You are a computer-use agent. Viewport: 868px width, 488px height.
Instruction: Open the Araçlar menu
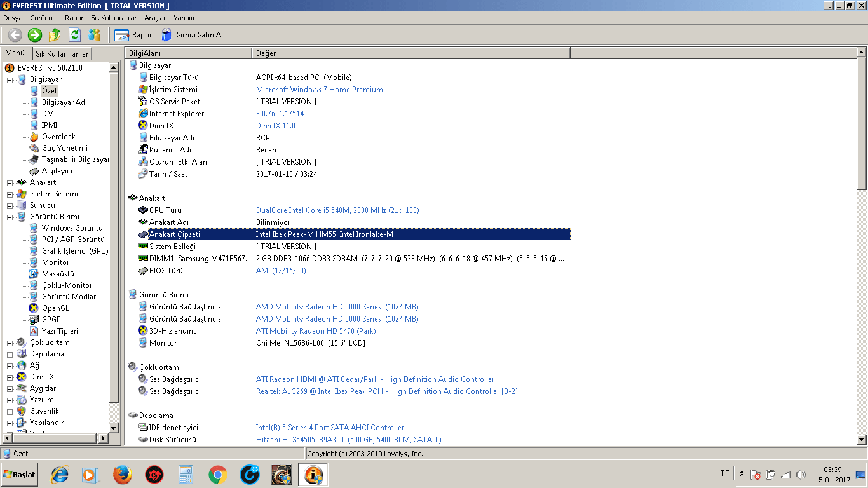point(155,18)
